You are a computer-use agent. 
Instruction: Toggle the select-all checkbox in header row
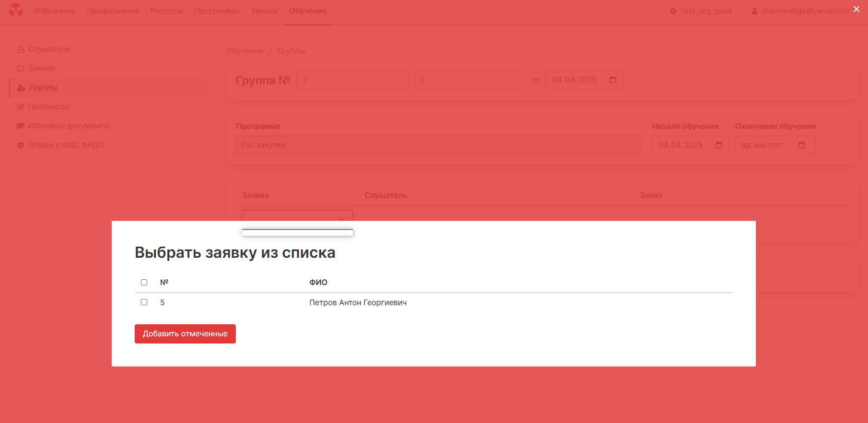click(144, 282)
